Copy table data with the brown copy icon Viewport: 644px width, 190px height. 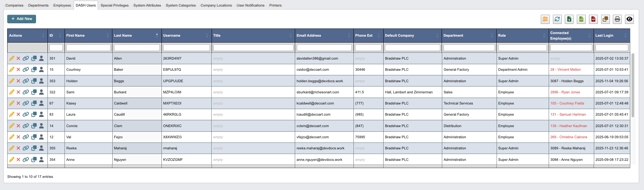[x=605, y=19]
